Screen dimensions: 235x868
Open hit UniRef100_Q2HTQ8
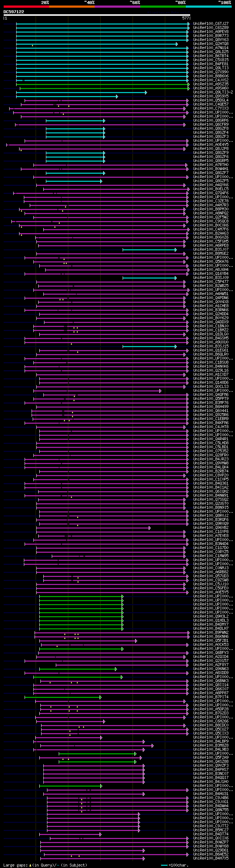(x=211, y=44)
